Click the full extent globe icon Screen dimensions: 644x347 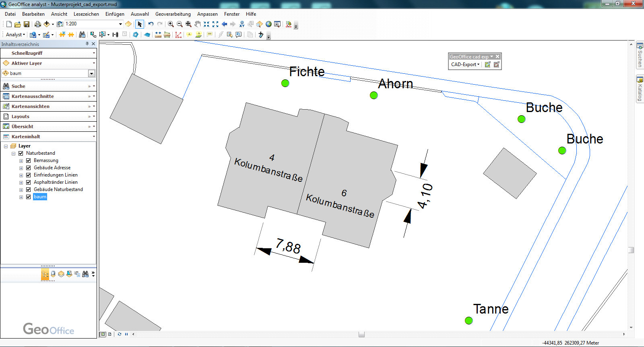click(268, 24)
